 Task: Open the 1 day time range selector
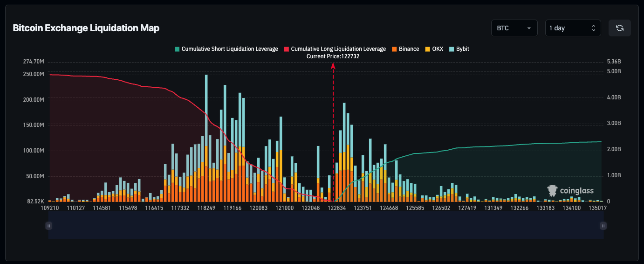573,28
